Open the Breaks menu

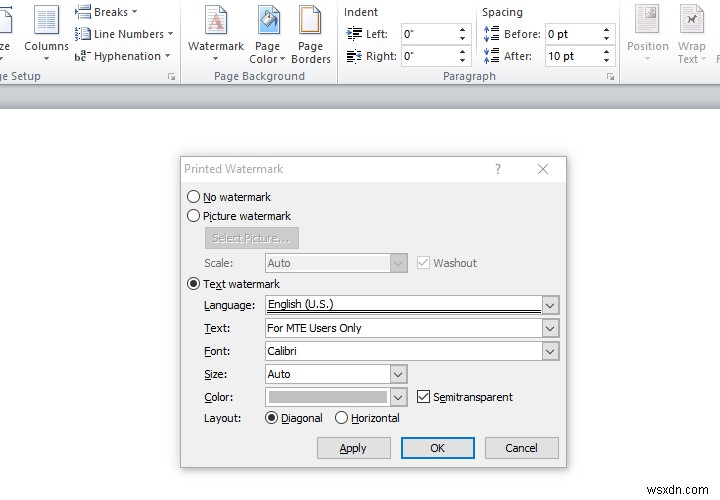point(106,12)
